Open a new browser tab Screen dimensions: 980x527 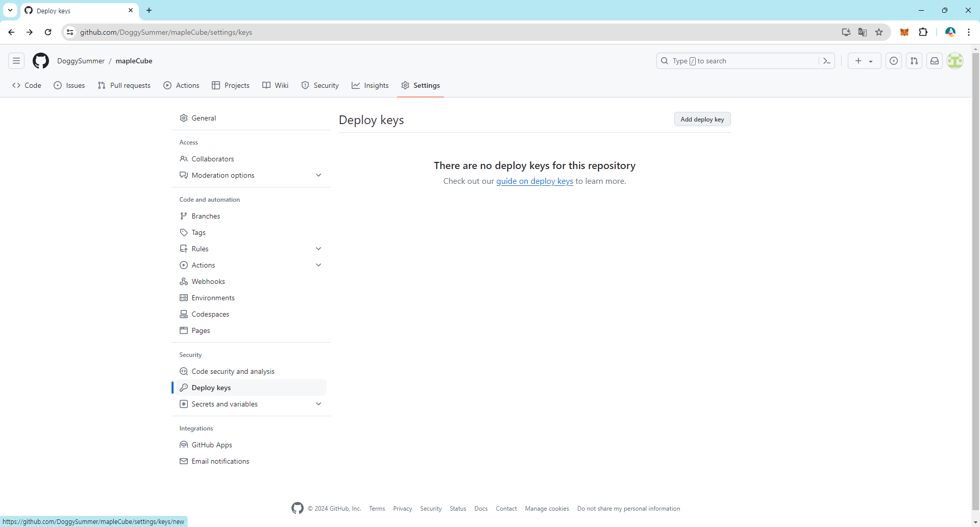pyautogui.click(x=149, y=10)
